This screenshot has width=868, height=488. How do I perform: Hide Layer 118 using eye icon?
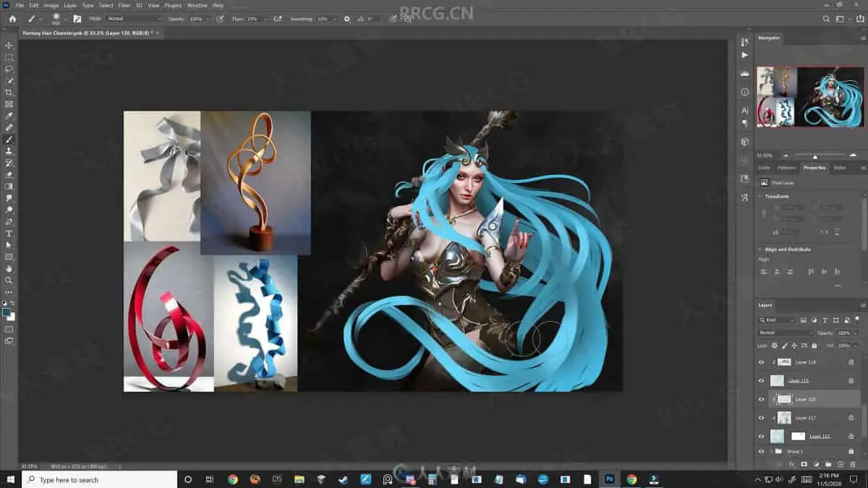pos(761,362)
